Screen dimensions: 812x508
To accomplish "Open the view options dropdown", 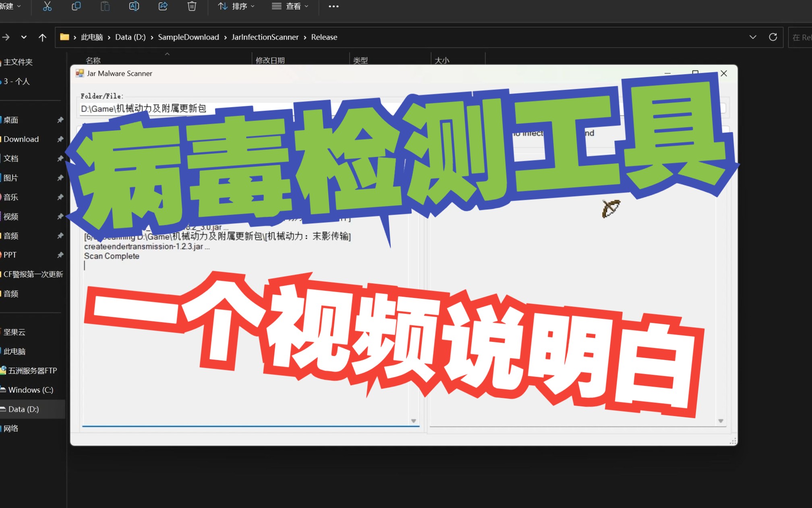I will coord(291,6).
